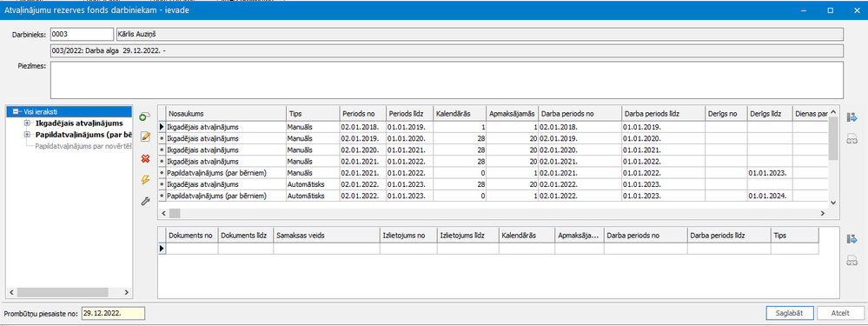Click the Darbinieks code field 0003
The width and height of the screenshot is (868, 326).
point(82,34)
